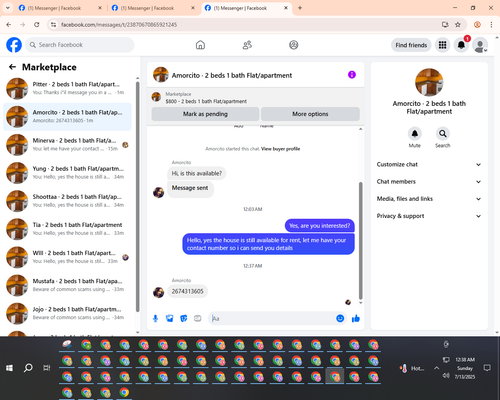500x400 pixels.
Task: Click the volume icon in system tray
Action: click(x=446, y=376)
